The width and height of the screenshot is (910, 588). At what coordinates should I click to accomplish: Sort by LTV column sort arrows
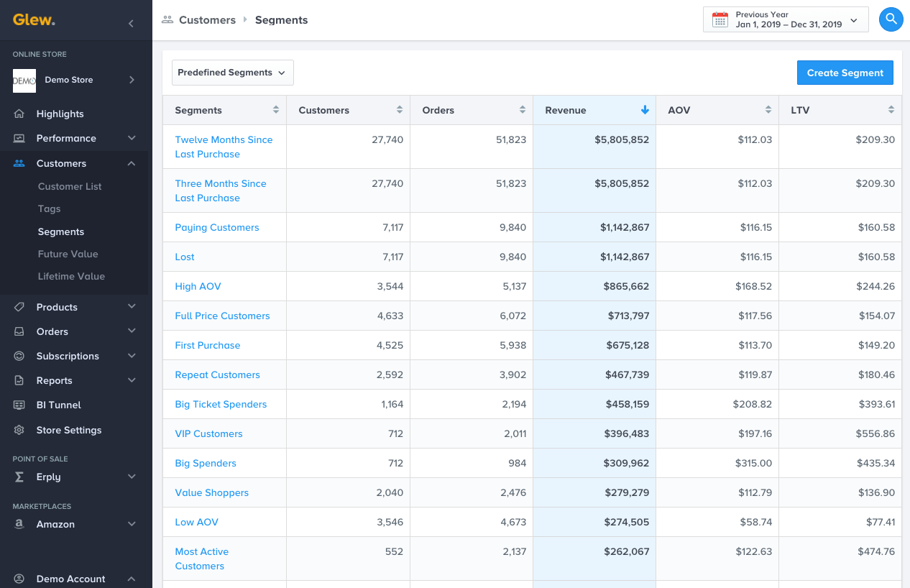click(x=891, y=110)
